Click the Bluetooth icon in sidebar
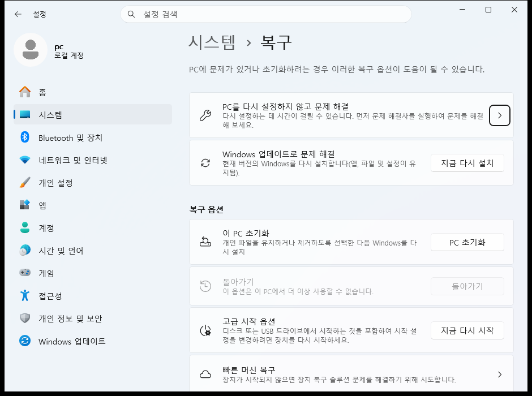Screen dimensions: 532x396 tap(25, 137)
